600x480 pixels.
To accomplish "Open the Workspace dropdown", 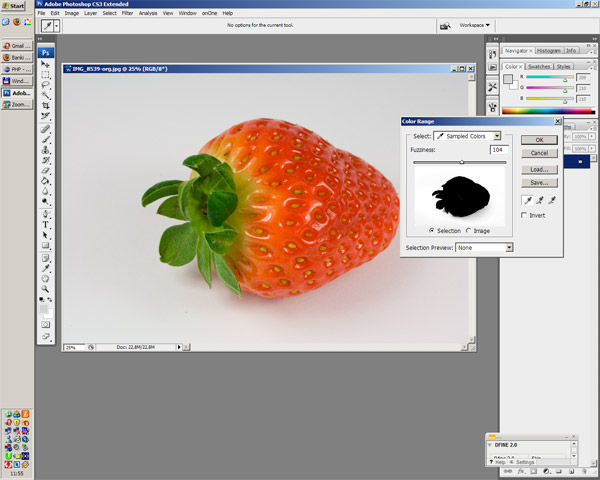I will pos(476,25).
